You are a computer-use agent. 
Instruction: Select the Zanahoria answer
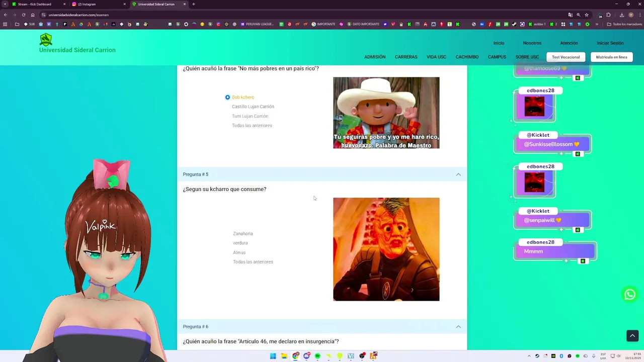click(x=243, y=234)
